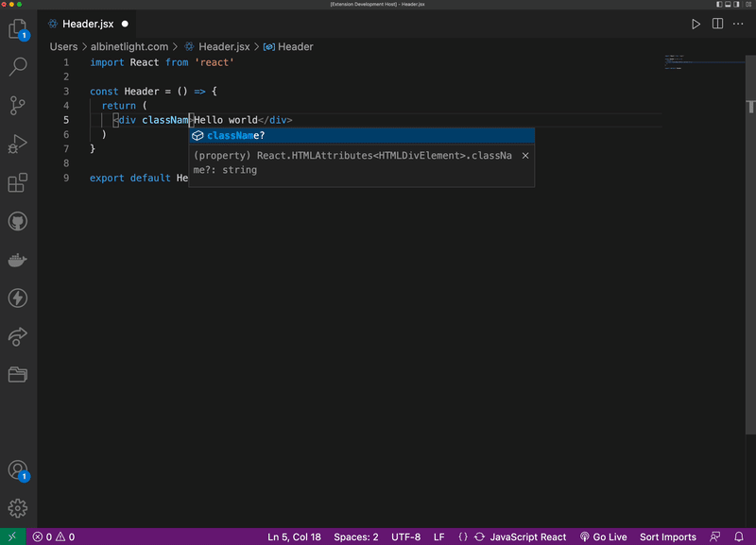Run Sort Imports from the status bar
The image size is (756, 545).
pos(667,536)
